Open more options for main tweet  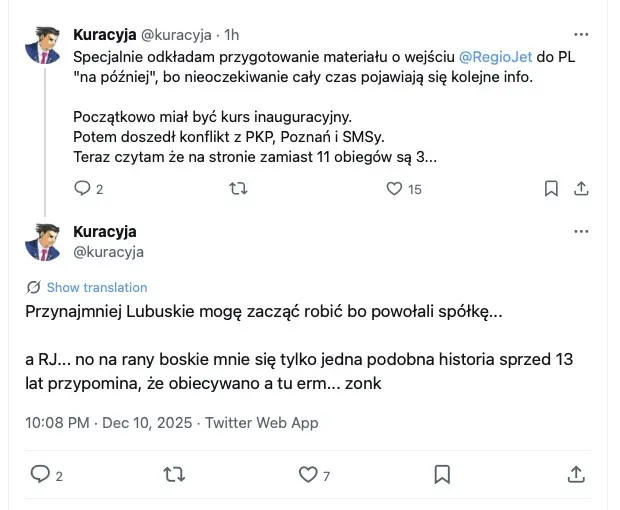tap(580, 231)
